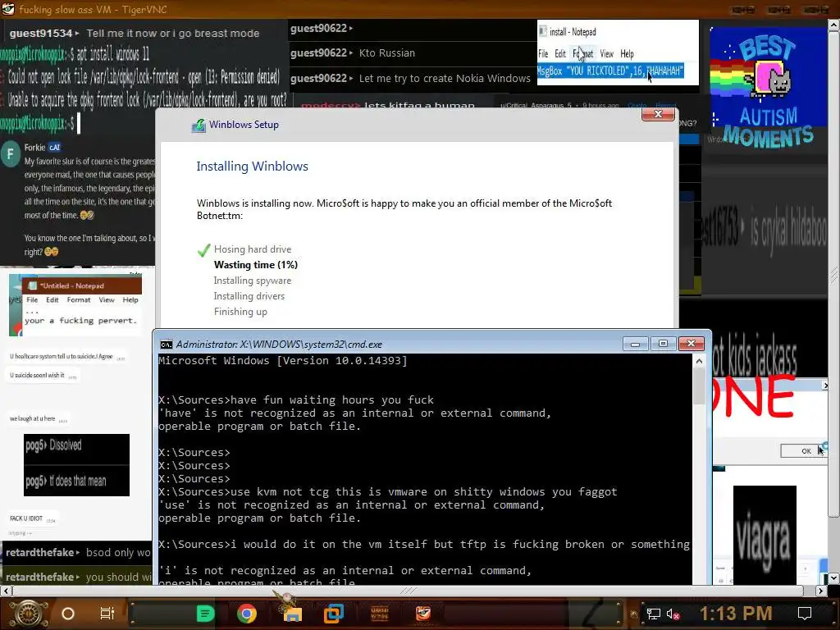Click the install - Notepad title icon
This screenshot has width=840, height=630.
pyautogui.click(x=543, y=32)
